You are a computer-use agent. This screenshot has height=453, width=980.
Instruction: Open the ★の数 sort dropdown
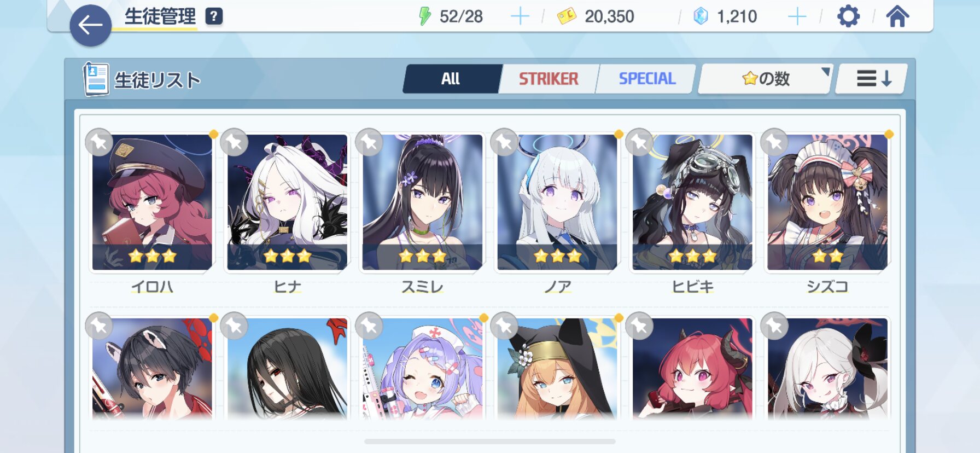click(766, 79)
